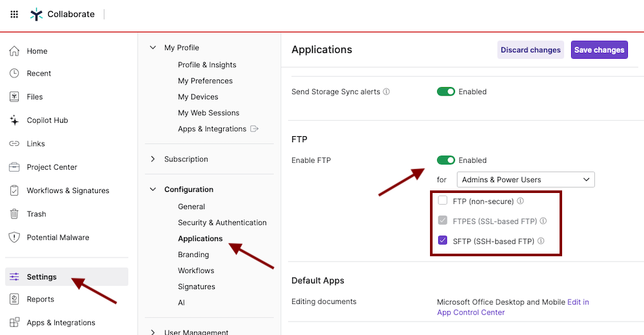Screen dimensions: 644x335
Task: Collapse the Configuration section
Action: click(153, 189)
